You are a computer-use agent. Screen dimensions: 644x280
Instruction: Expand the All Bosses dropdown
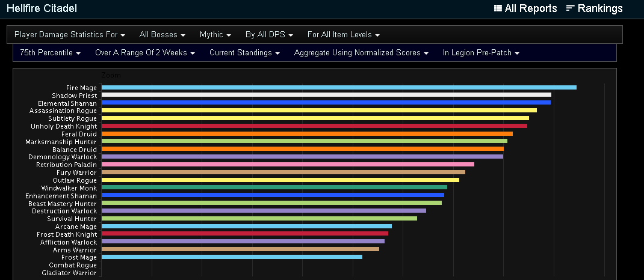click(163, 35)
